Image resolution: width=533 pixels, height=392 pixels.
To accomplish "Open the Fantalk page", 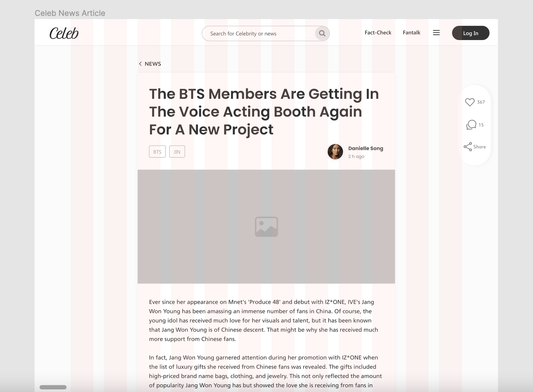I will 411,33.
